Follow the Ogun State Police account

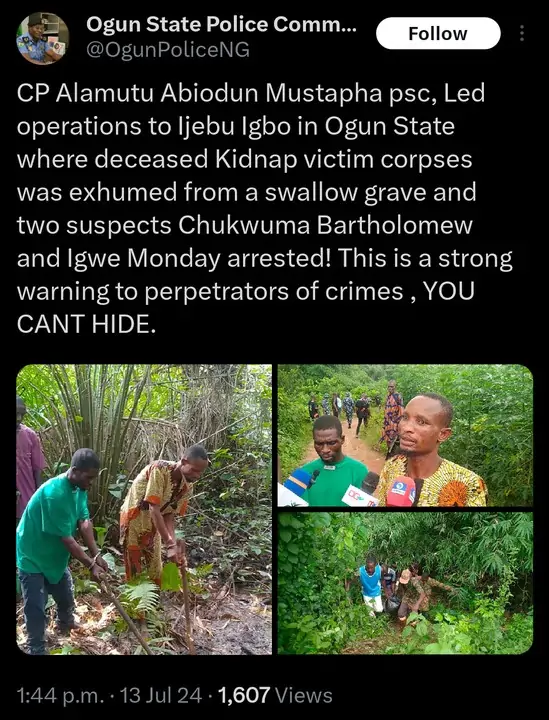point(438,34)
